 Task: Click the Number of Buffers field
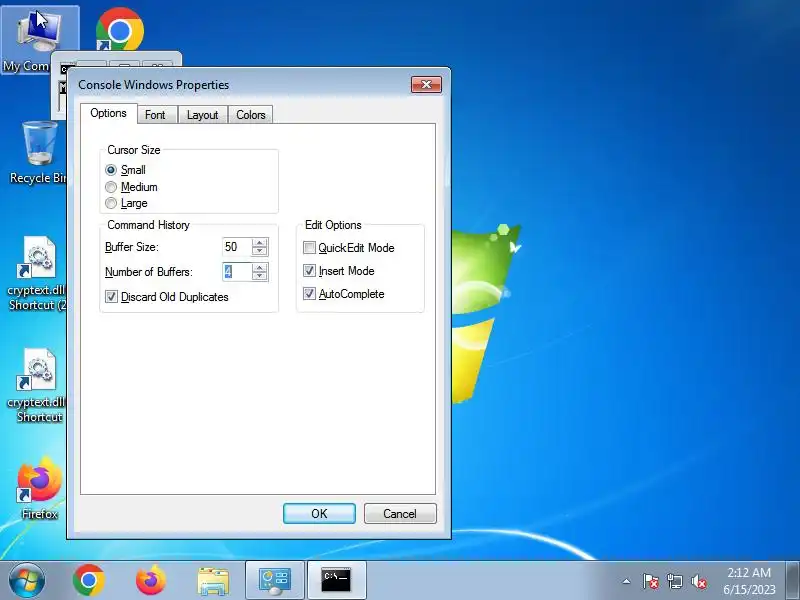[237, 272]
